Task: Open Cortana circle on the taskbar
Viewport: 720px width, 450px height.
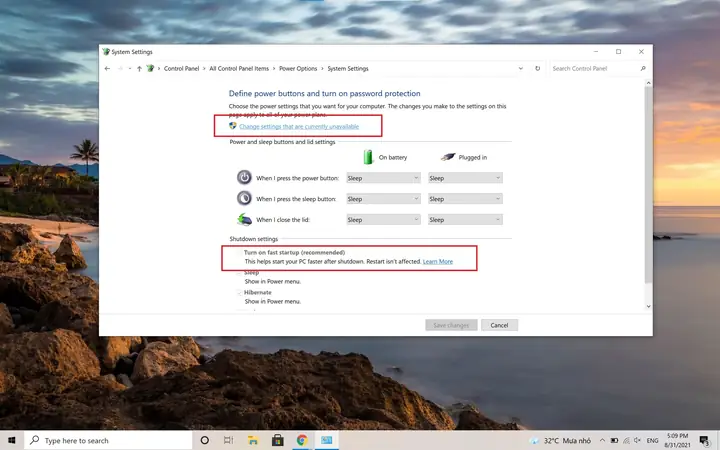Action: [x=205, y=440]
